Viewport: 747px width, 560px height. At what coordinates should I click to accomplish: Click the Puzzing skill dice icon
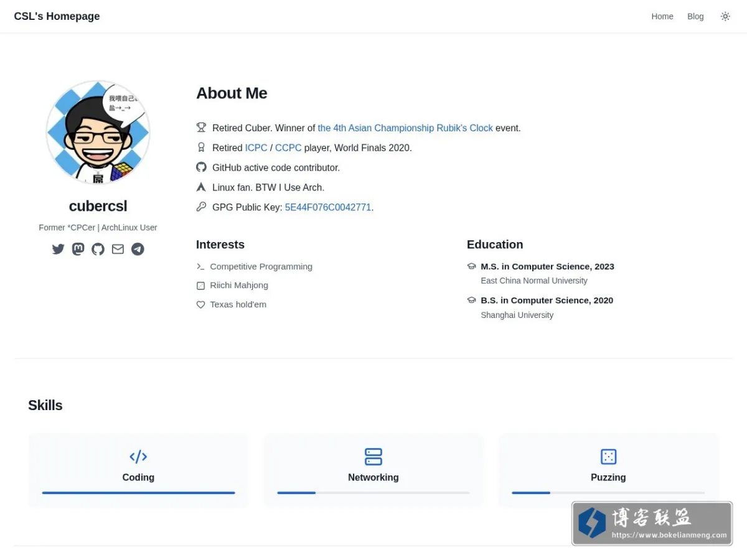[608, 457]
